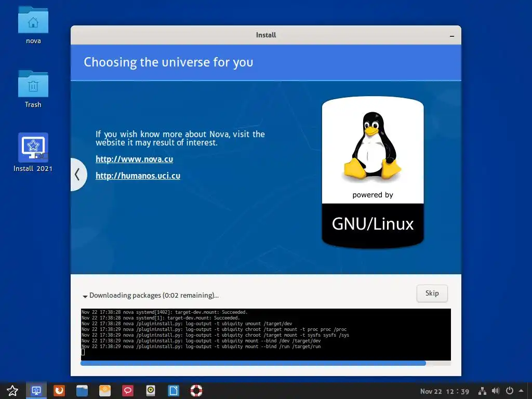Collapse the Downloading packages details expander
Viewport: 532px width, 399px height.
coord(85,296)
